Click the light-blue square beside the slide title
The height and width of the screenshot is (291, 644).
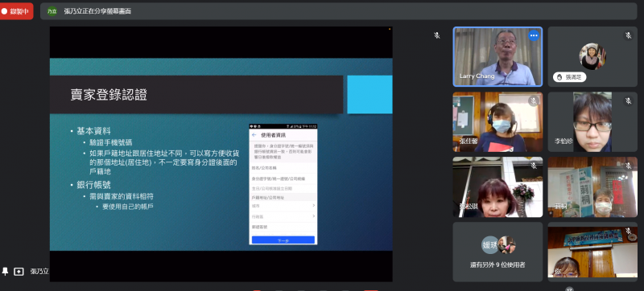[369, 95]
